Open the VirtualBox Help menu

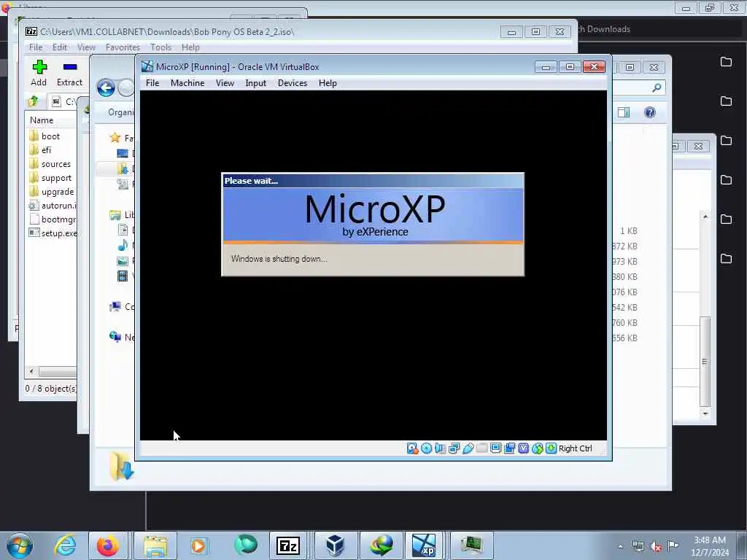(328, 83)
